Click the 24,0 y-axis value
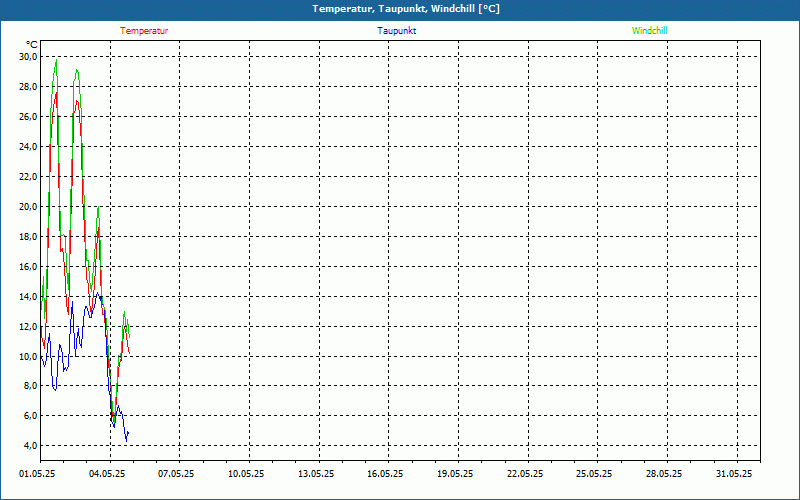 tap(29, 146)
